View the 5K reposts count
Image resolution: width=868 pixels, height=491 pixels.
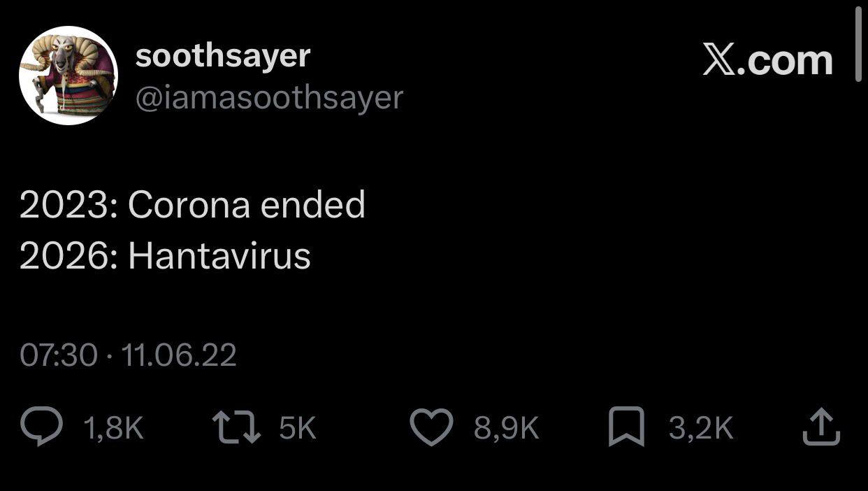point(298,428)
